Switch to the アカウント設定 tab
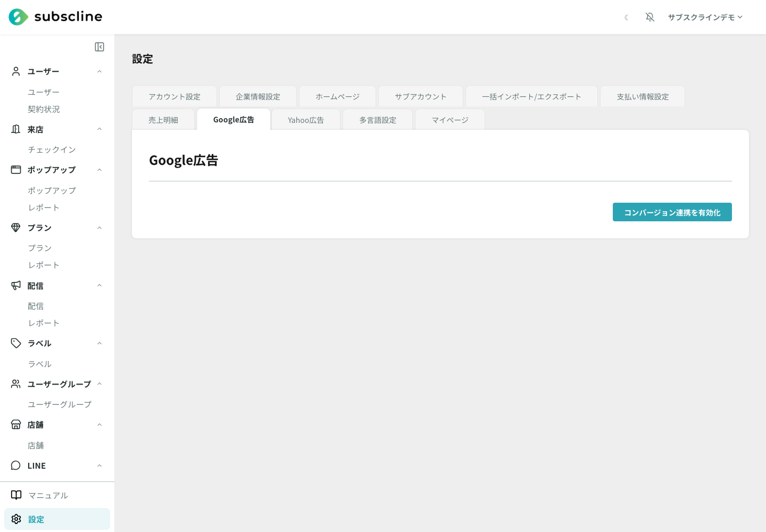 point(174,96)
